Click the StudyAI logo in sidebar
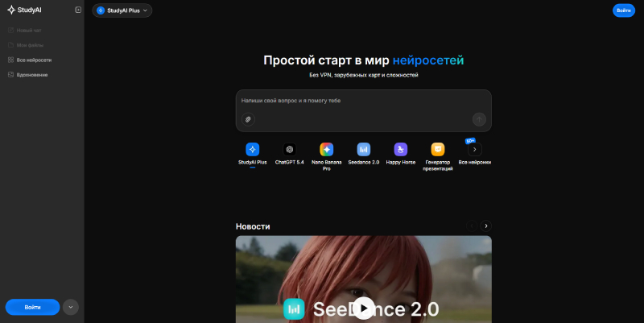This screenshot has height=323, width=644. pyautogui.click(x=25, y=10)
